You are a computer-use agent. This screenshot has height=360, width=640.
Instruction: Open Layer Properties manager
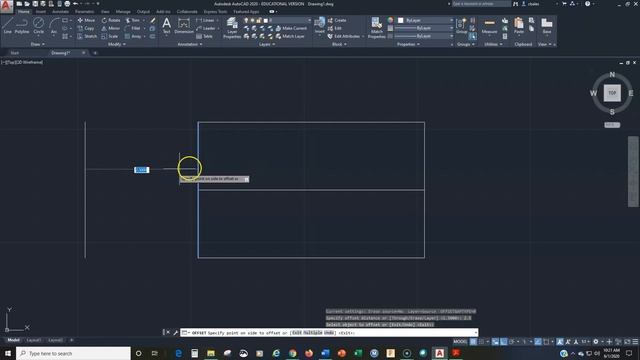(232, 28)
